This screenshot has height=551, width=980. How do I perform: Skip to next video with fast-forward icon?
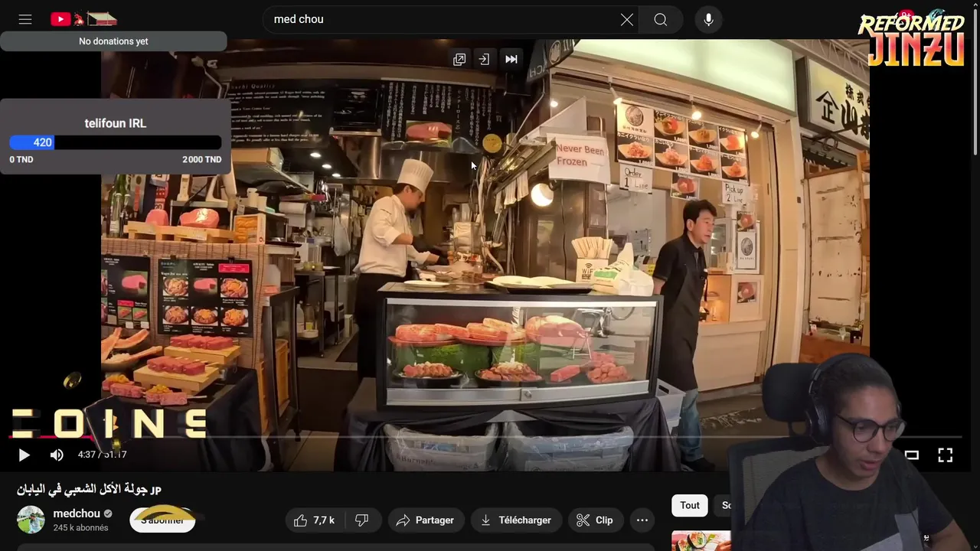click(511, 59)
